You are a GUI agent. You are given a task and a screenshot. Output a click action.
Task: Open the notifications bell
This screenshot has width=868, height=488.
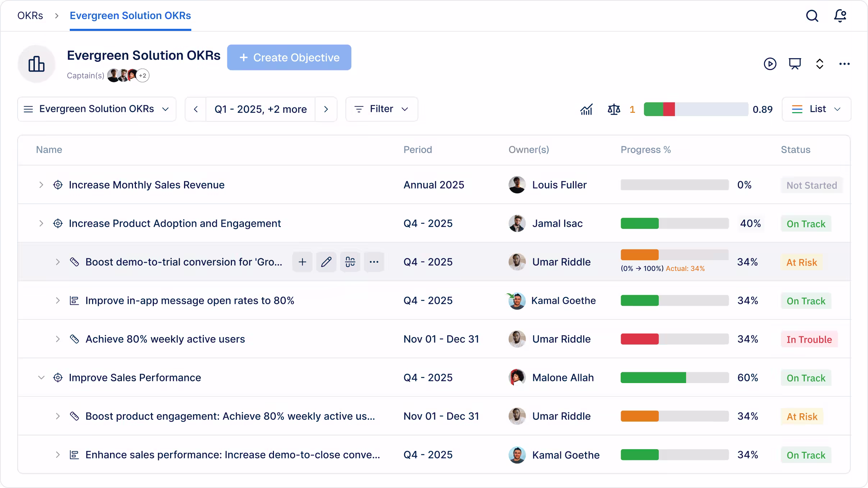[840, 16]
